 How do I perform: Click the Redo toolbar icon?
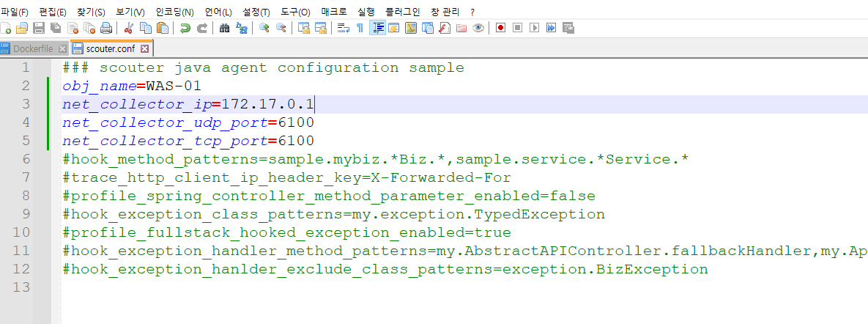[x=202, y=28]
